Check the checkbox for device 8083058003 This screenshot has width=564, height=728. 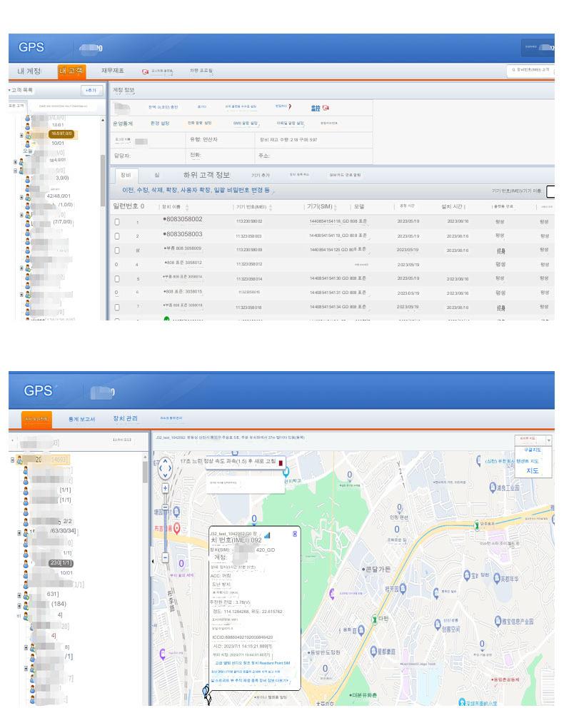(x=118, y=236)
